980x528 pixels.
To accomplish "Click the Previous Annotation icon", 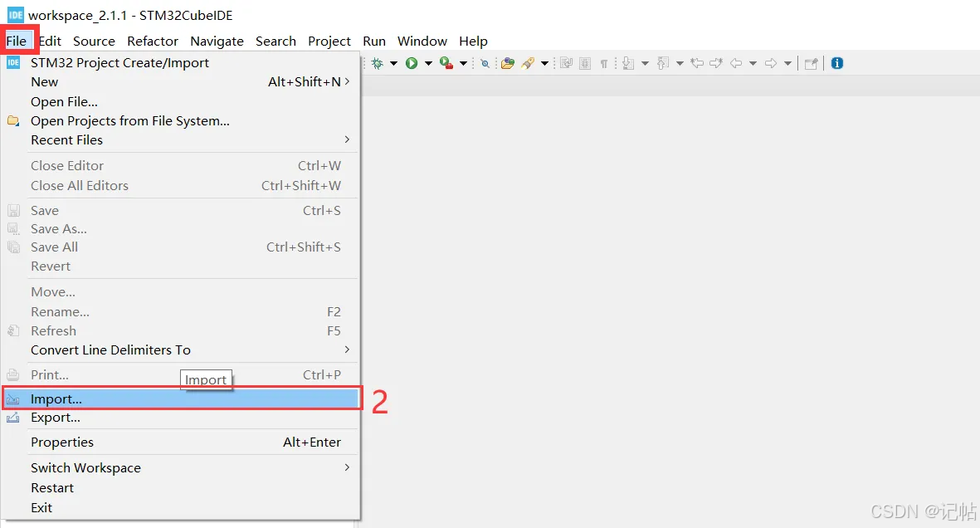I will [x=663, y=63].
